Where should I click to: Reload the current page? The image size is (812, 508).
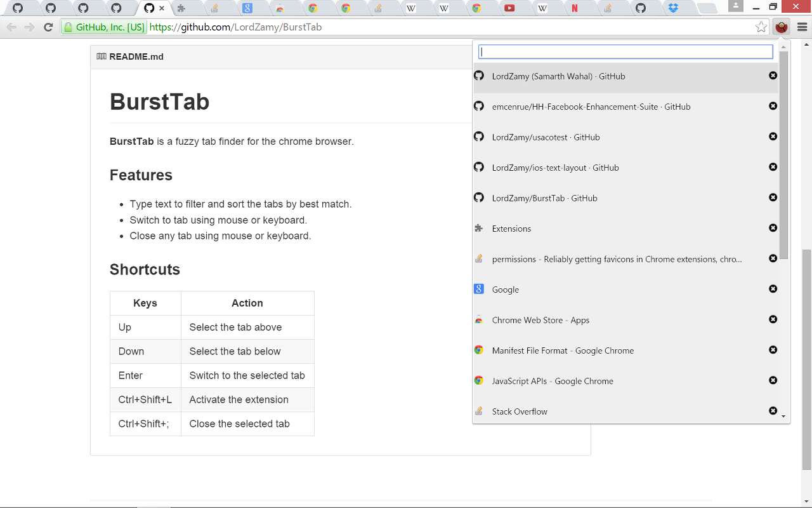pyautogui.click(x=48, y=27)
